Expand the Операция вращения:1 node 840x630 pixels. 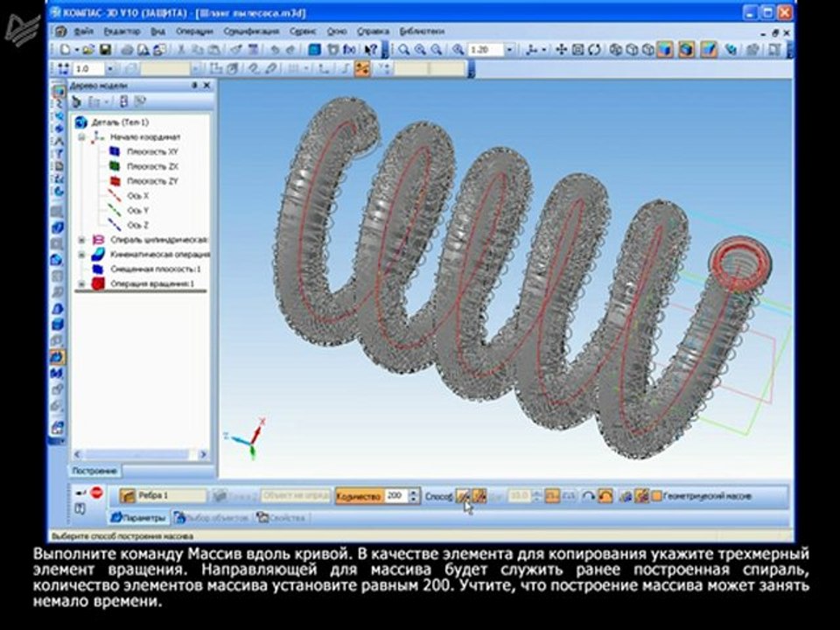click(x=82, y=283)
